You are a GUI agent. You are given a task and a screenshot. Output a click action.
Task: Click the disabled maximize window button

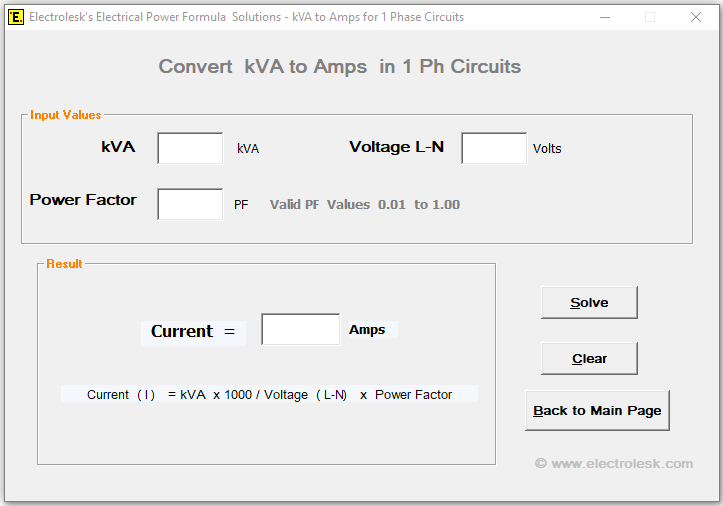coord(650,17)
